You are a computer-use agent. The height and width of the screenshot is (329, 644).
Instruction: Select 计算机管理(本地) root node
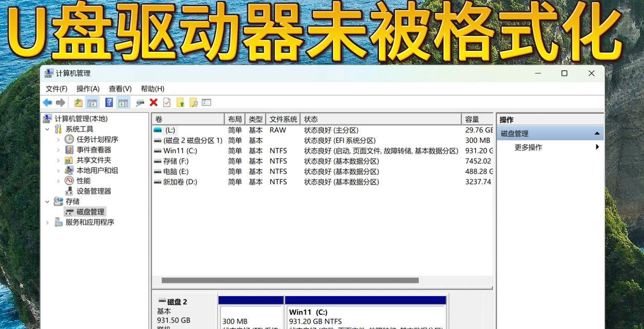point(81,119)
